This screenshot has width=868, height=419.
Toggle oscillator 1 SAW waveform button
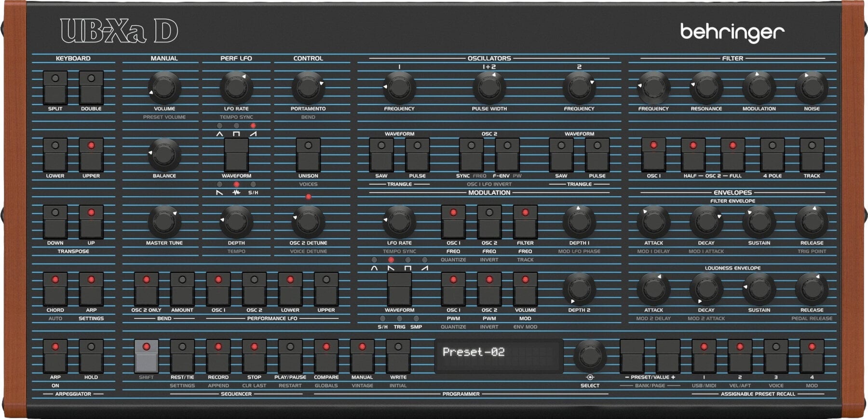point(381,155)
